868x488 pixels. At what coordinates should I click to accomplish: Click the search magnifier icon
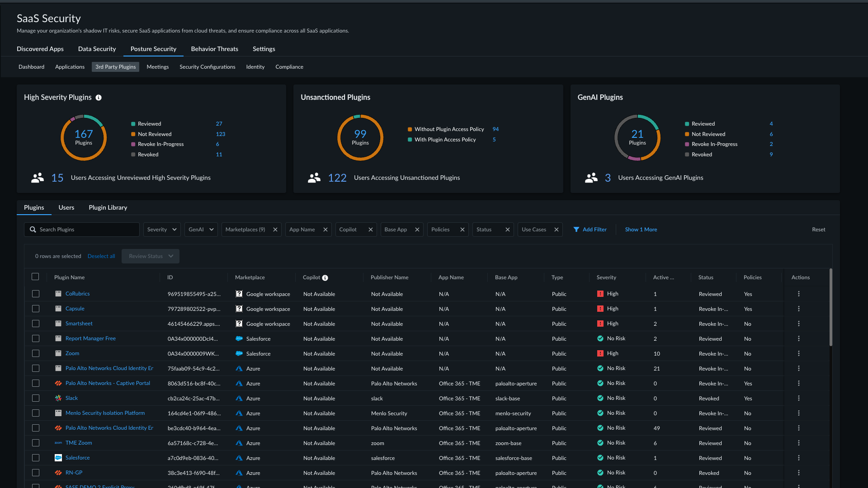[x=33, y=230]
